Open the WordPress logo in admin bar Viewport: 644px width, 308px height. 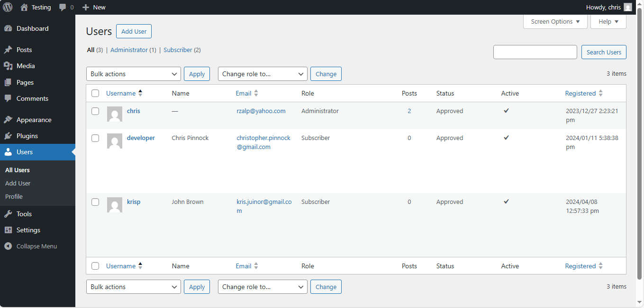[7, 7]
